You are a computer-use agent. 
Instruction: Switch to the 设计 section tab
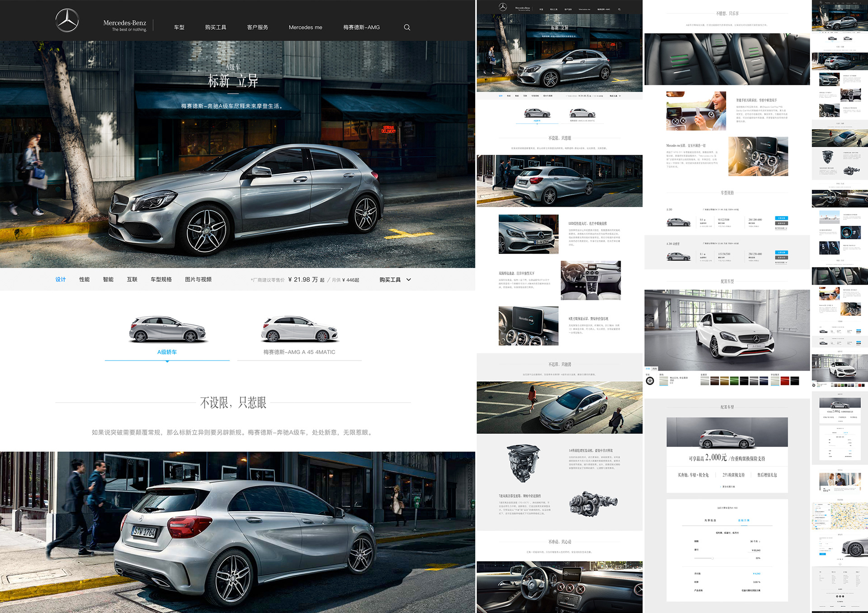(61, 280)
